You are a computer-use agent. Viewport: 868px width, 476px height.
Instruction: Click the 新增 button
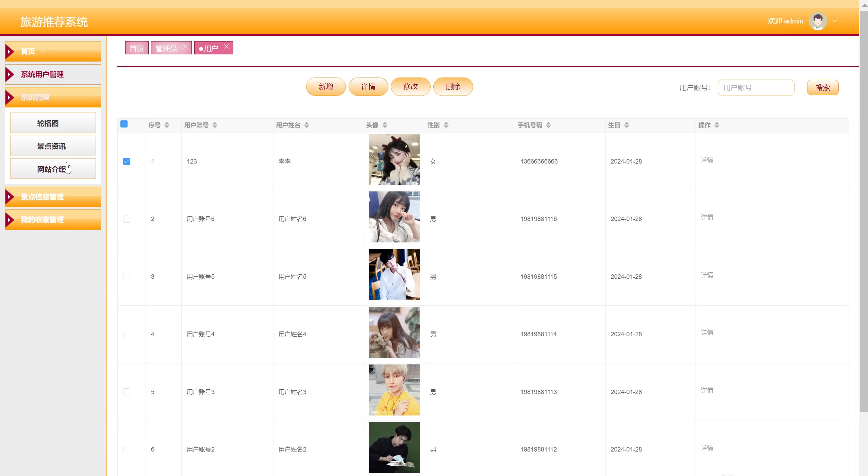pos(325,87)
